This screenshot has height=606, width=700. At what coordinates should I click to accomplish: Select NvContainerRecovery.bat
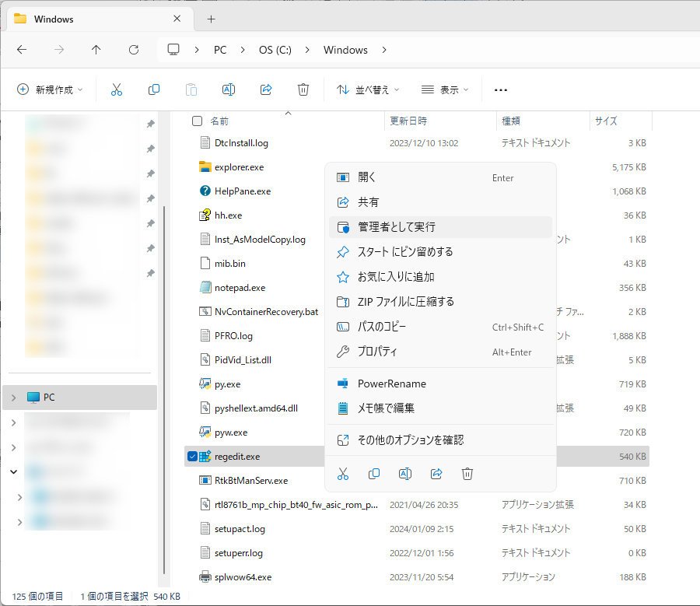click(266, 312)
